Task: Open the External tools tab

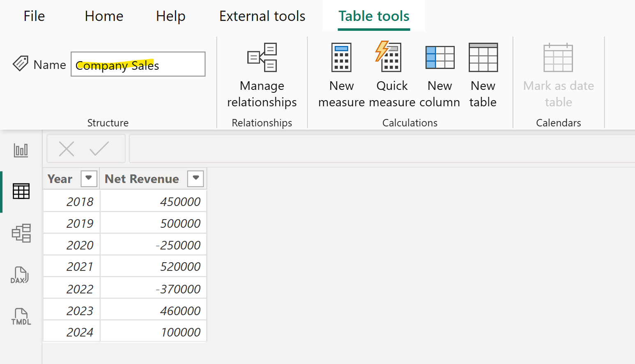Action: tap(262, 16)
